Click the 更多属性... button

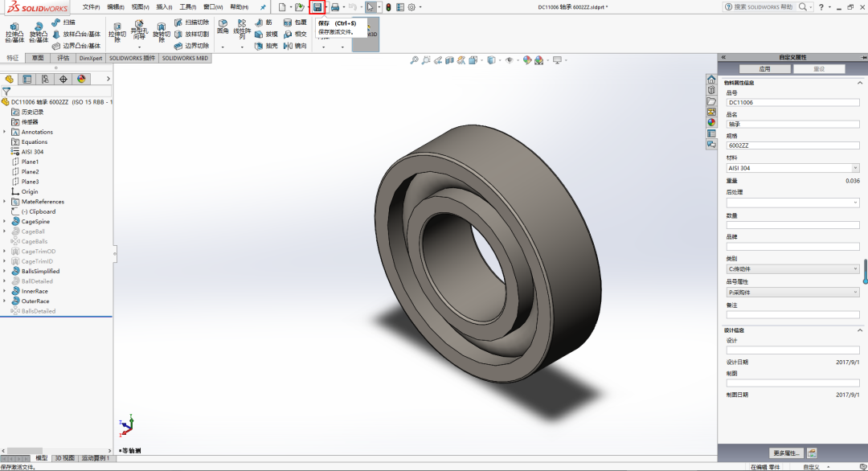click(x=786, y=453)
